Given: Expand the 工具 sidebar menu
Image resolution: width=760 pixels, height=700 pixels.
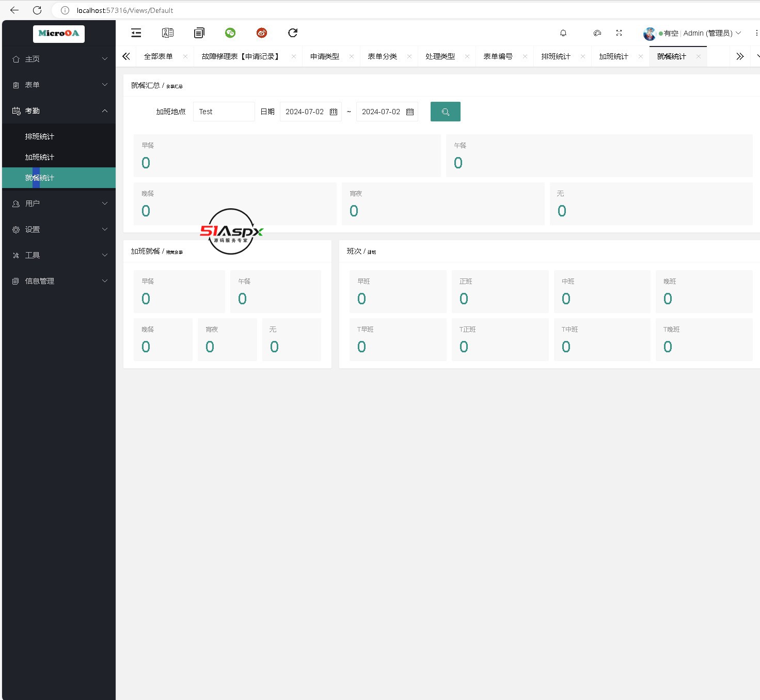Looking at the screenshot, I should pos(59,255).
